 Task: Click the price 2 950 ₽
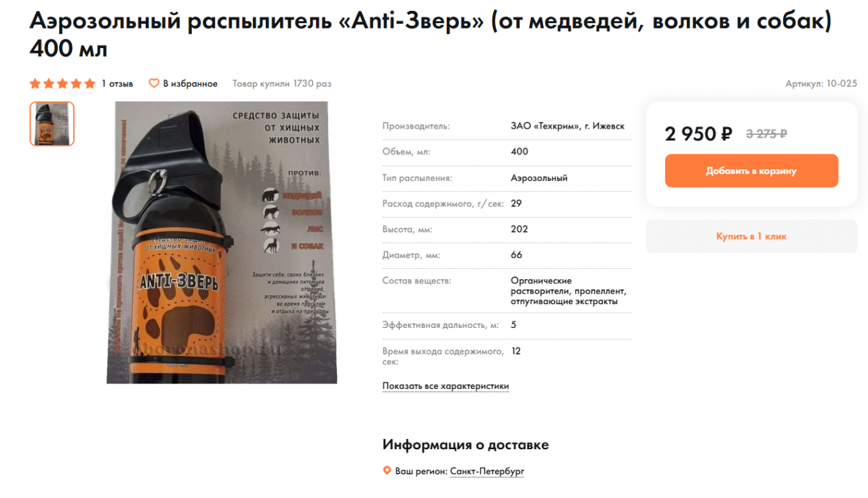pos(698,133)
